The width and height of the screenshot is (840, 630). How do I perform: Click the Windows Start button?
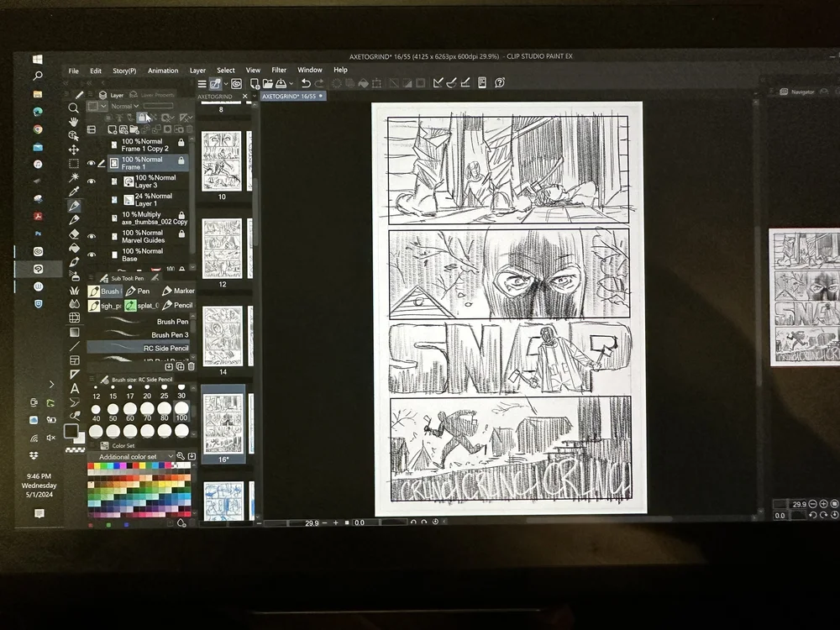[x=38, y=60]
